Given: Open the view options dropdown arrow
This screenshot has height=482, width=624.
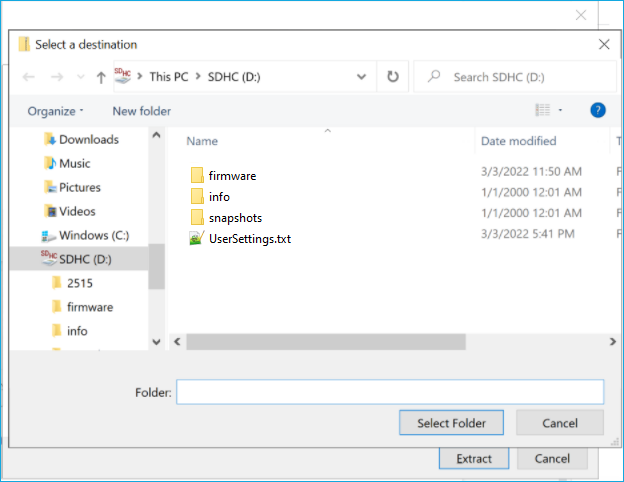Looking at the screenshot, I should (560, 111).
